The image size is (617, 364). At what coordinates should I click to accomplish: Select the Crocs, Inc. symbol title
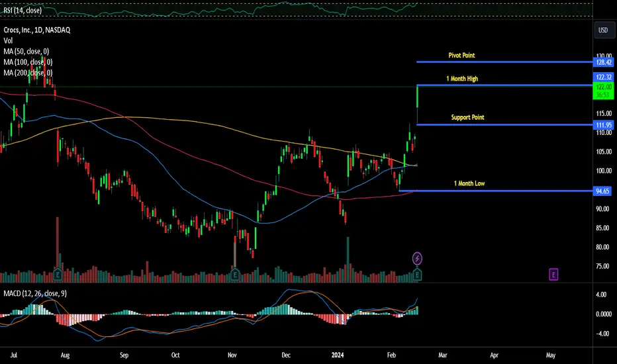click(x=37, y=30)
